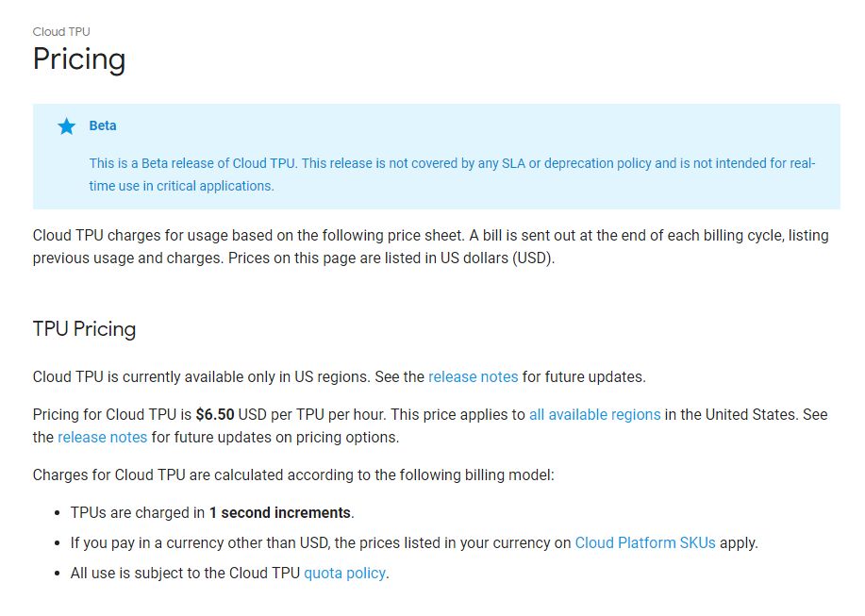Click the bold '1 second increments' text

(x=280, y=513)
